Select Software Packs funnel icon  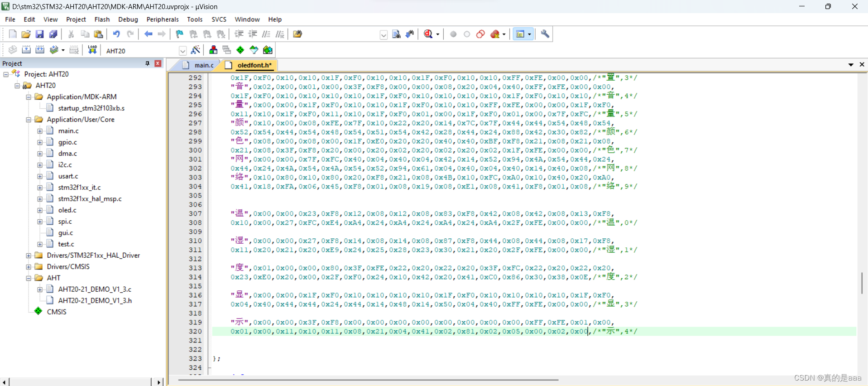pyautogui.click(x=254, y=50)
